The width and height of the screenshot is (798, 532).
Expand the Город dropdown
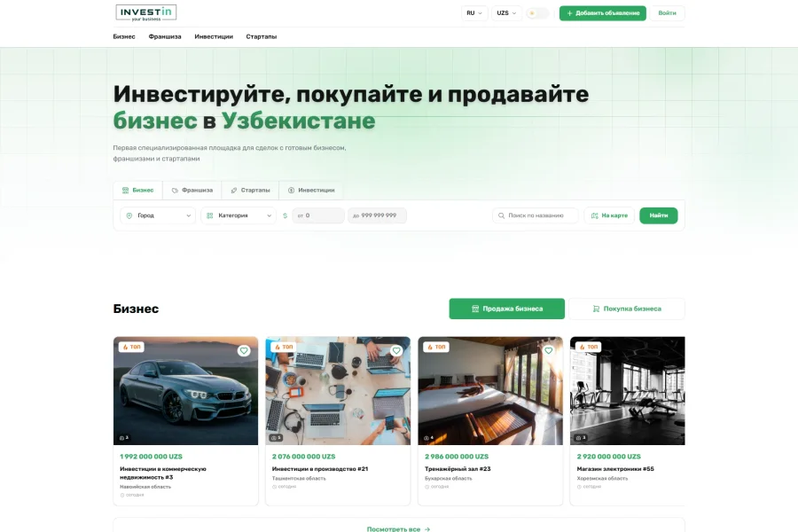[158, 215]
